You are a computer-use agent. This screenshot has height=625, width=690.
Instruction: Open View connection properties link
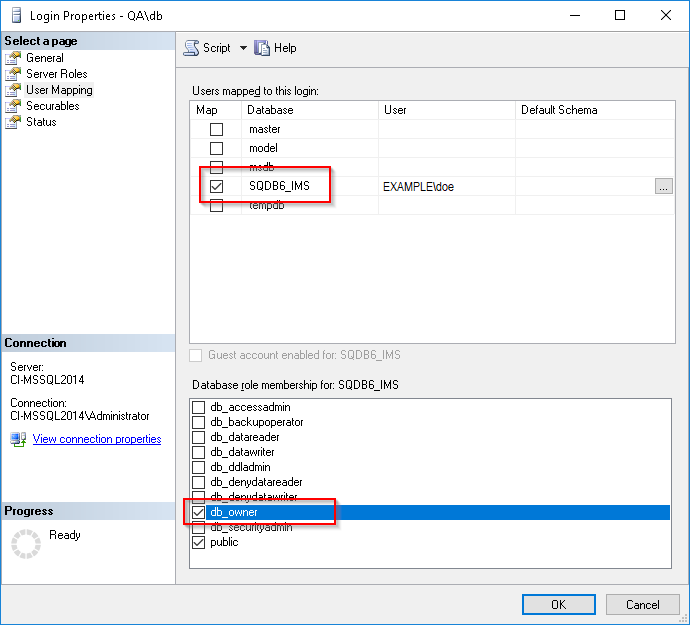97,439
